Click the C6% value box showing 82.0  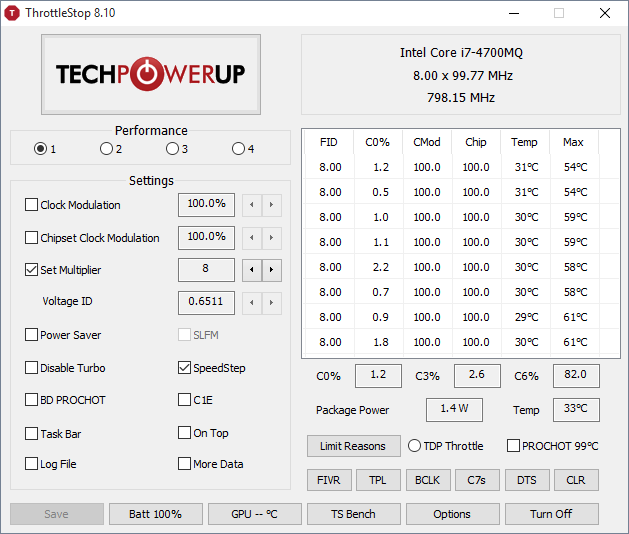click(576, 376)
